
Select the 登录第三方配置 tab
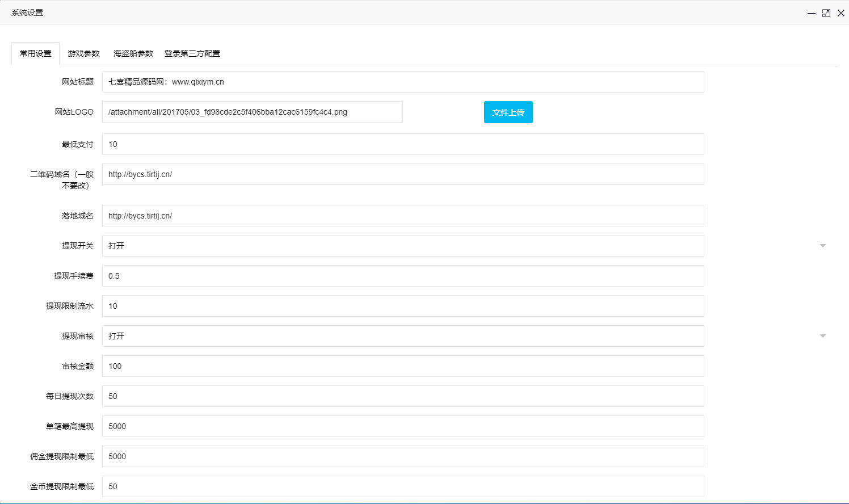coord(192,53)
